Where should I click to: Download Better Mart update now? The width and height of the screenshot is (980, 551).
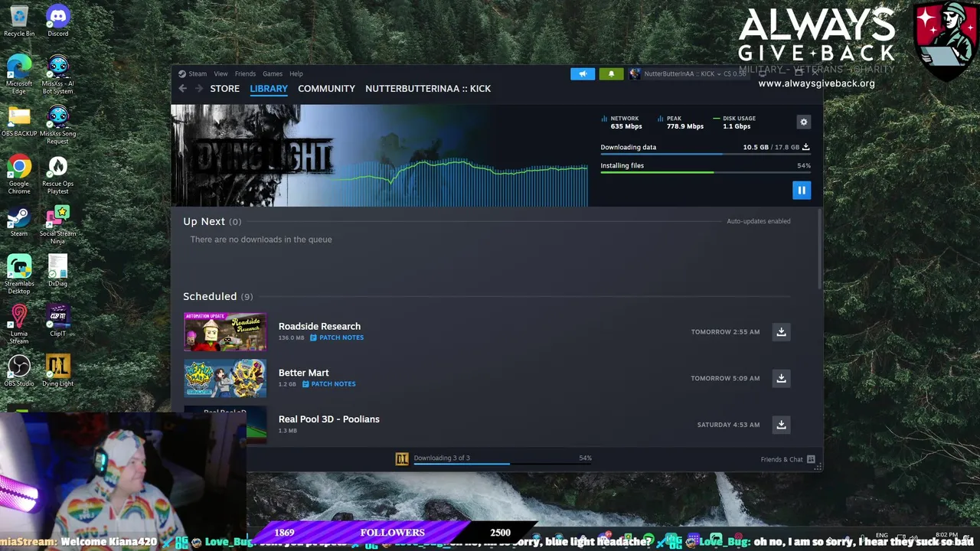click(x=781, y=378)
